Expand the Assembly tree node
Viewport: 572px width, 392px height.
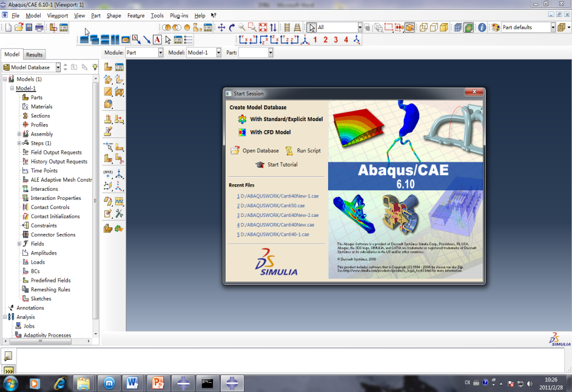[19, 134]
